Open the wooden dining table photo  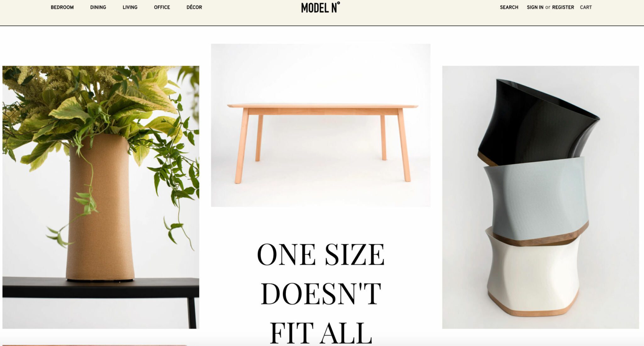click(321, 125)
